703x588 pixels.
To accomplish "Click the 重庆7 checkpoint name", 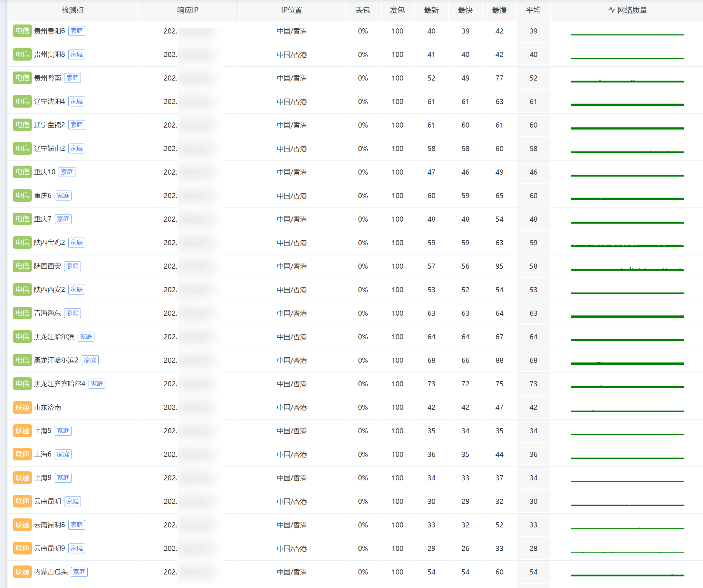I will (43, 219).
